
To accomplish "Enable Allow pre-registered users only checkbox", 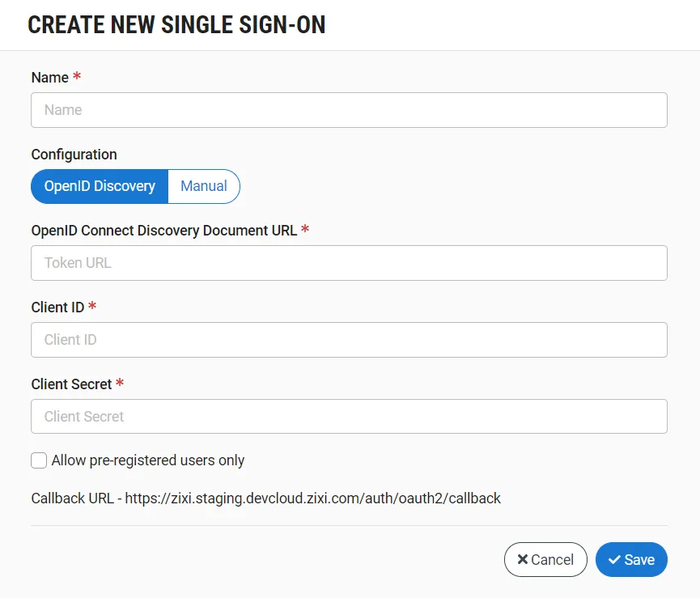I will (39, 460).
